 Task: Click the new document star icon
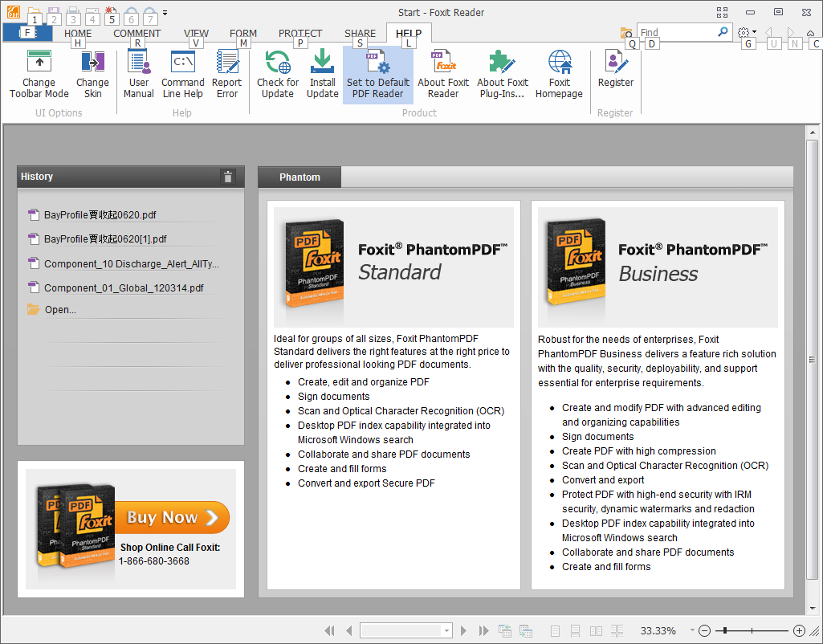(111, 13)
